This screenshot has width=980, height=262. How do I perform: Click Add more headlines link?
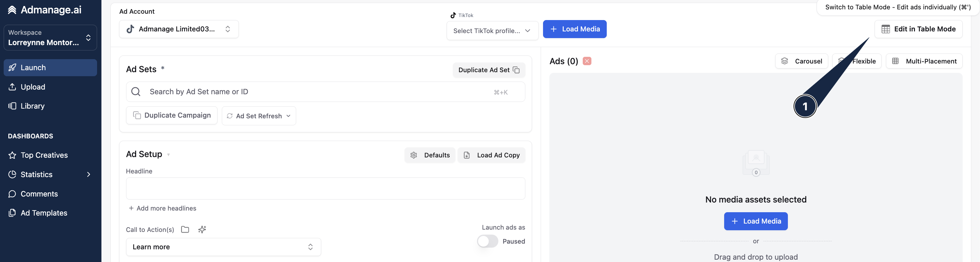pos(162,208)
